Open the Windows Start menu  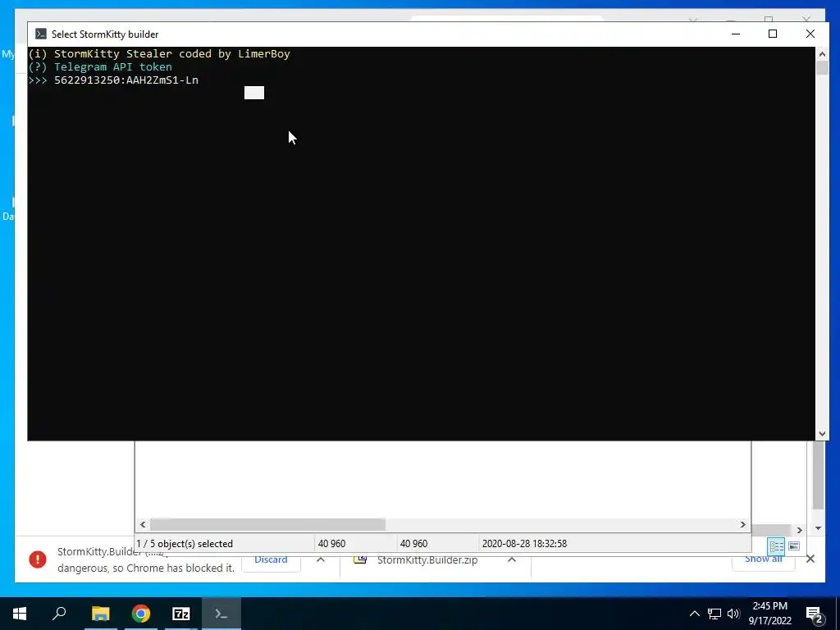[x=20, y=614]
